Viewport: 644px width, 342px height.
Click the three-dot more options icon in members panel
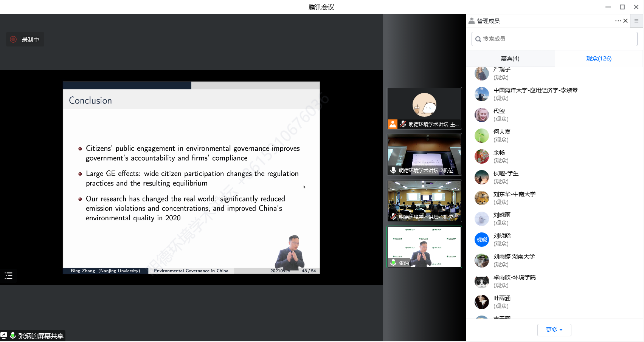coord(618,21)
